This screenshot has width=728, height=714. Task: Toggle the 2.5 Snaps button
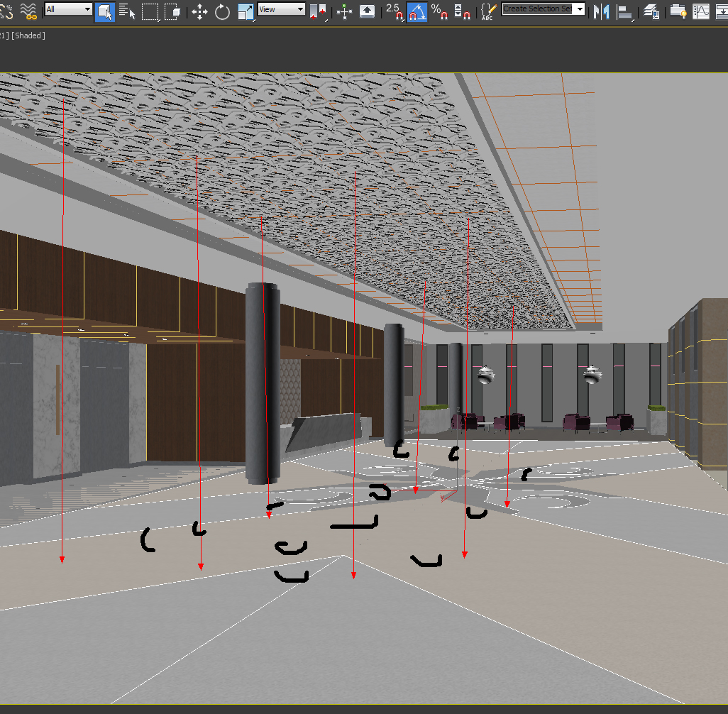coord(395,11)
